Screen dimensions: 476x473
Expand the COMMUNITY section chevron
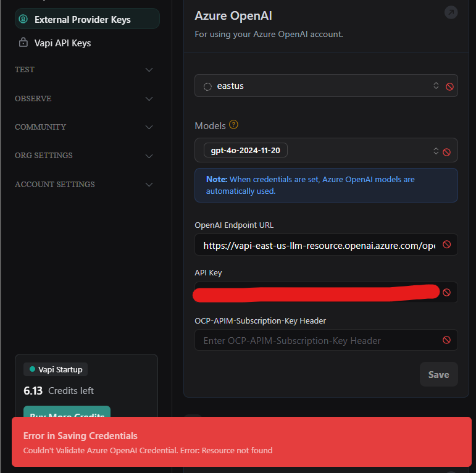click(x=149, y=127)
